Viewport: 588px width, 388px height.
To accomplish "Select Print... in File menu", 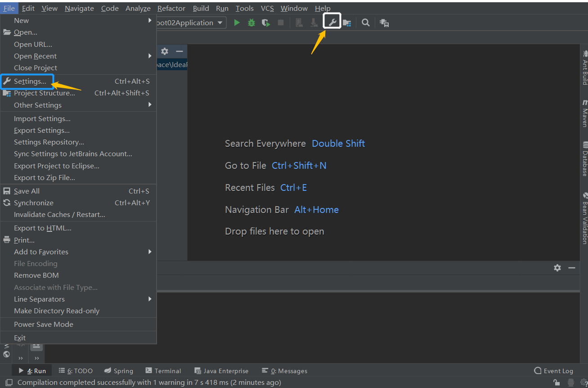I will pyautogui.click(x=78, y=240).
